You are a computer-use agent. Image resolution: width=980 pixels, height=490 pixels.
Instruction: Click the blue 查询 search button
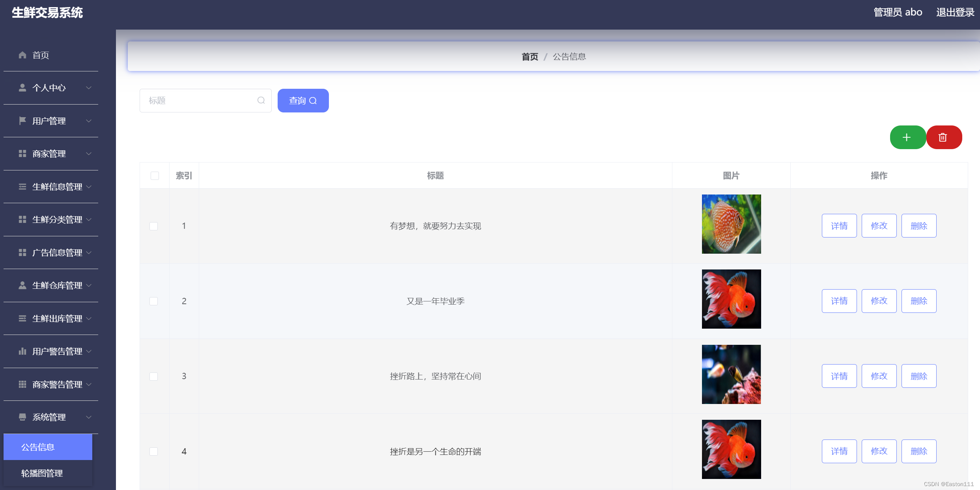pos(303,101)
